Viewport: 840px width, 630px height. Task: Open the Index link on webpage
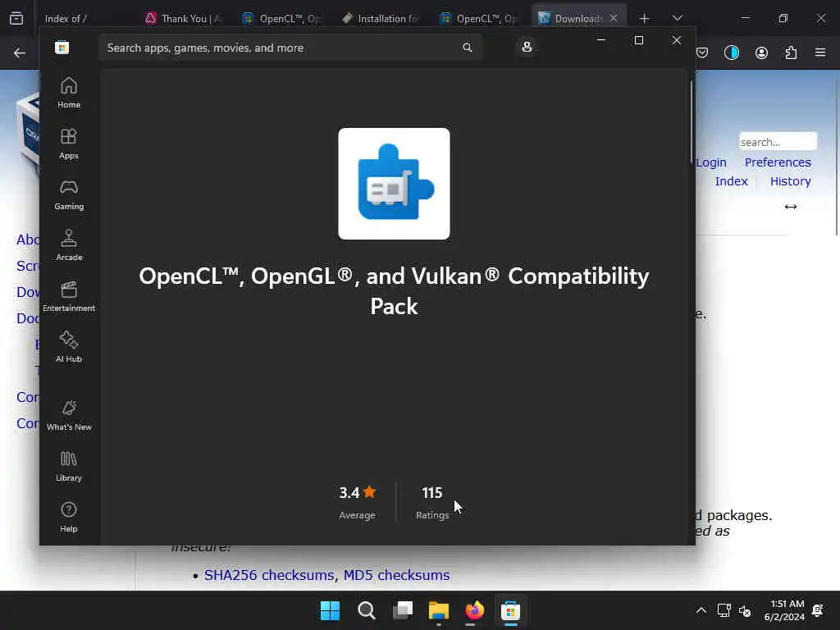tap(731, 181)
